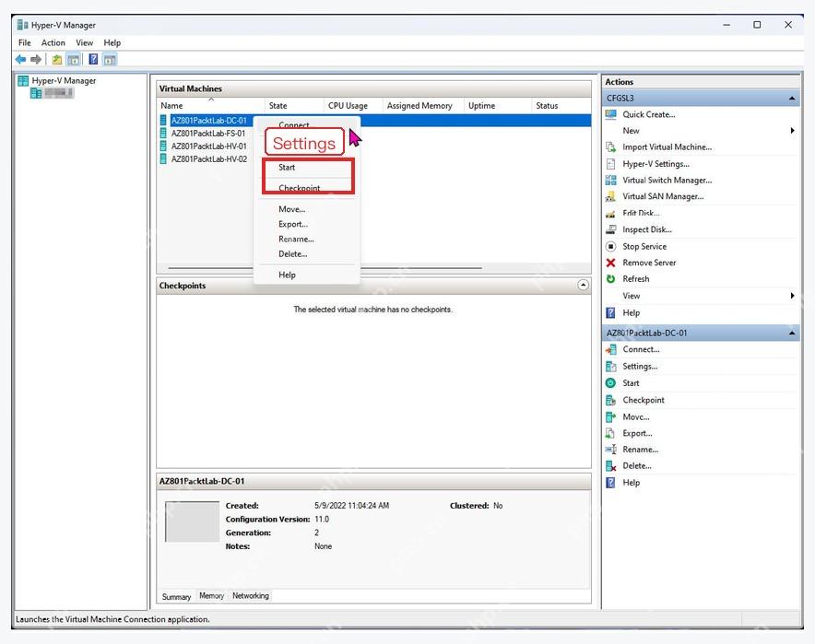
Task: Click the Show/Hide Action Pane toolbar icon
Action: [x=110, y=60]
